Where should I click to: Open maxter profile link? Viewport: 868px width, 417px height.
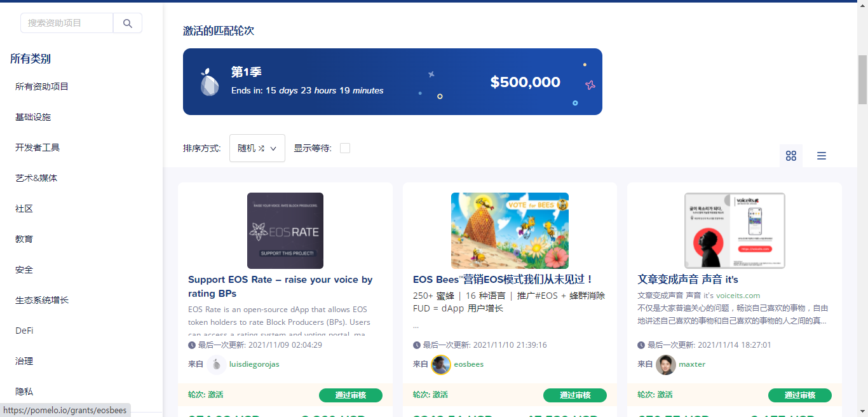coord(692,364)
